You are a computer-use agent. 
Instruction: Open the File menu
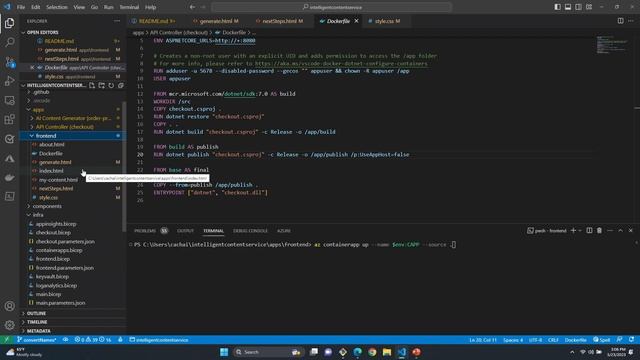tap(21, 7)
